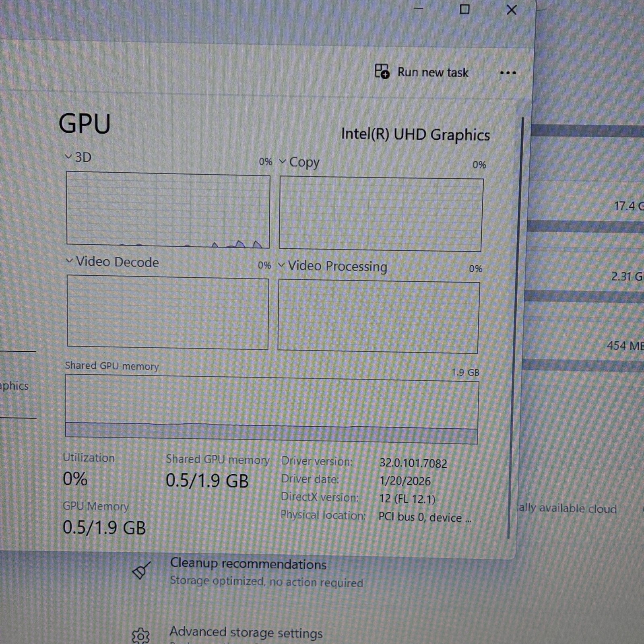Click the 3D engine usage graph
Image resolution: width=644 pixels, height=644 pixels.
[x=168, y=209]
